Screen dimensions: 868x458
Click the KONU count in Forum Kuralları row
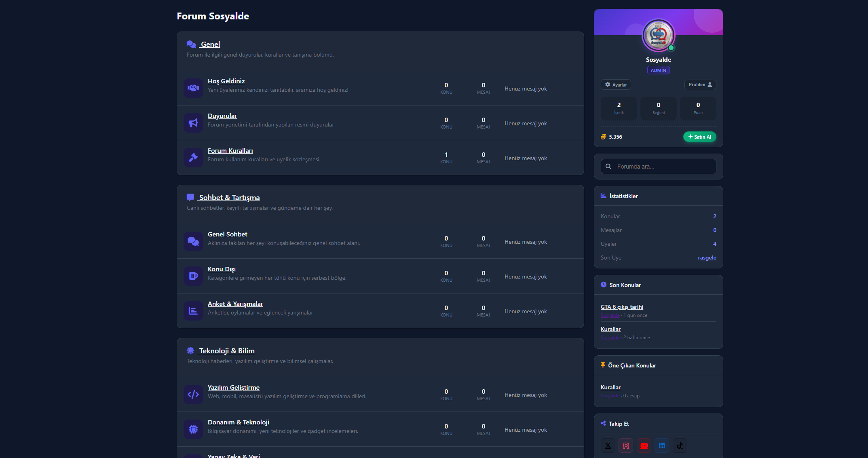pos(446,157)
